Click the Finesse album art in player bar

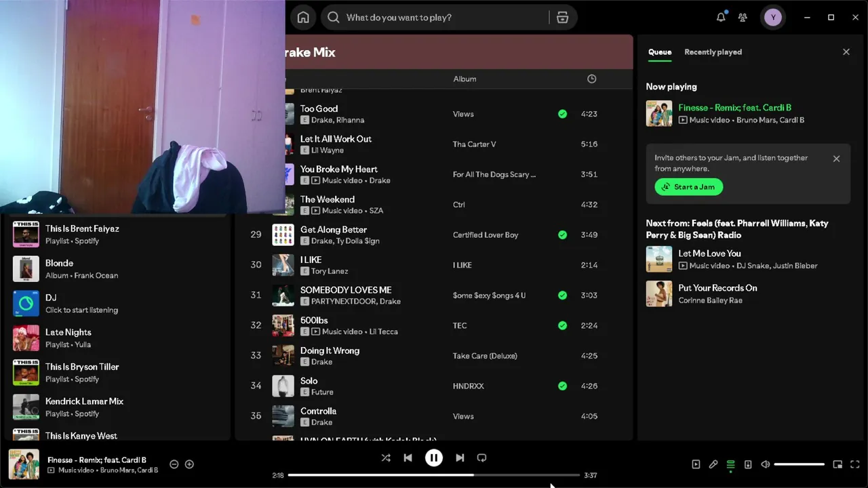click(24, 464)
